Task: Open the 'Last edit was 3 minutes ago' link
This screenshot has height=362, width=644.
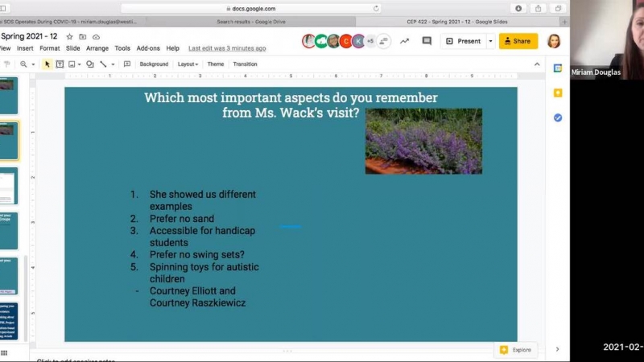Action: click(x=227, y=48)
